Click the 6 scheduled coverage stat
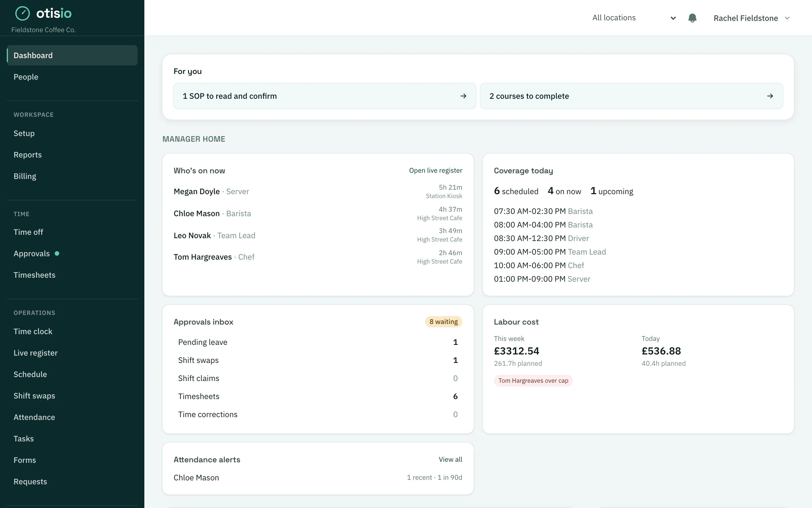The height and width of the screenshot is (508, 812). coord(516,191)
